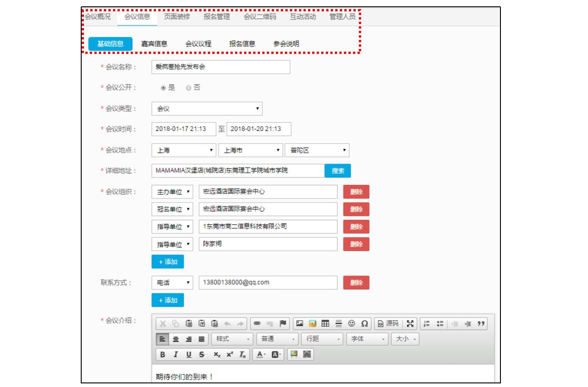Select 是 for 会议公开
Viewport: 588px width, 387px height.
pyautogui.click(x=163, y=88)
